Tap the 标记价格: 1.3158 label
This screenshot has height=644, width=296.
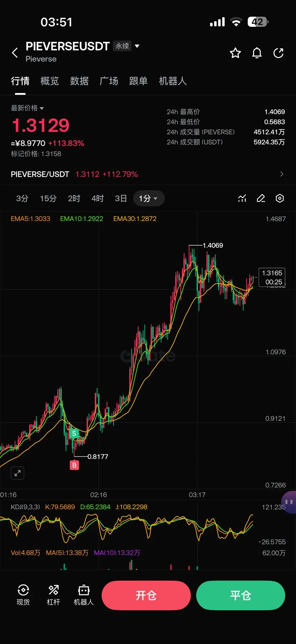[36, 154]
